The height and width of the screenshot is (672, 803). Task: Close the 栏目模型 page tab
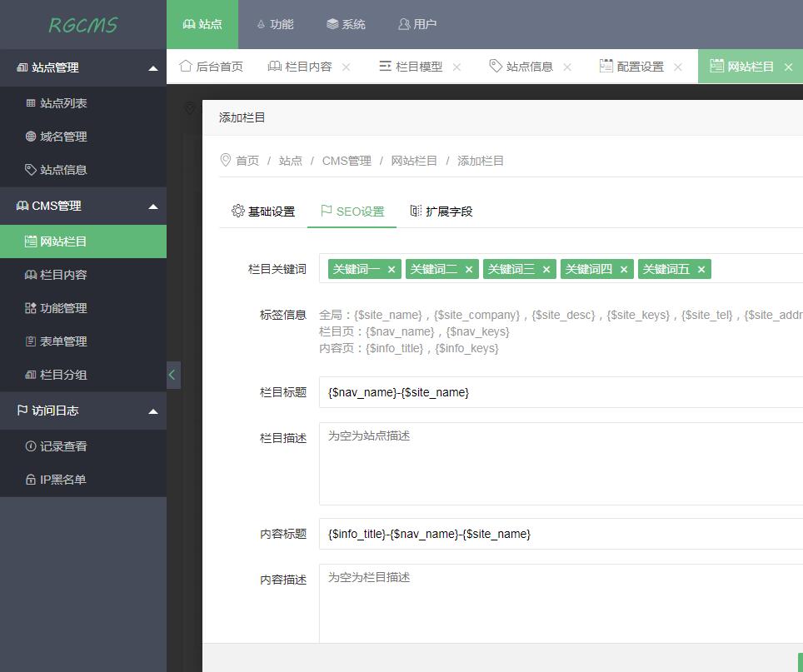pos(456,67)
